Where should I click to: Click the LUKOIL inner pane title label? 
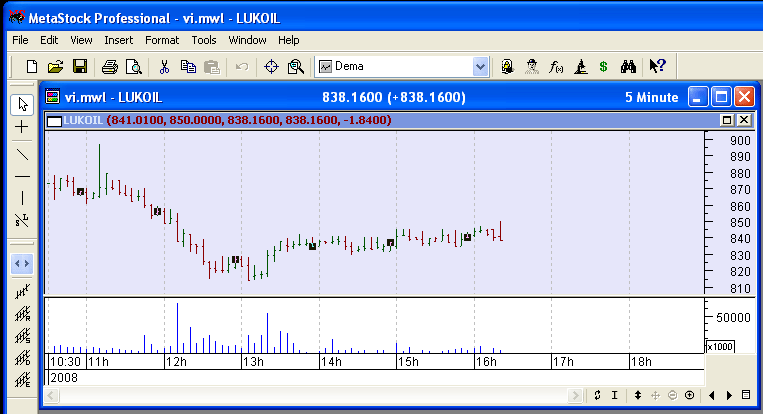click(x=83, y=120)
